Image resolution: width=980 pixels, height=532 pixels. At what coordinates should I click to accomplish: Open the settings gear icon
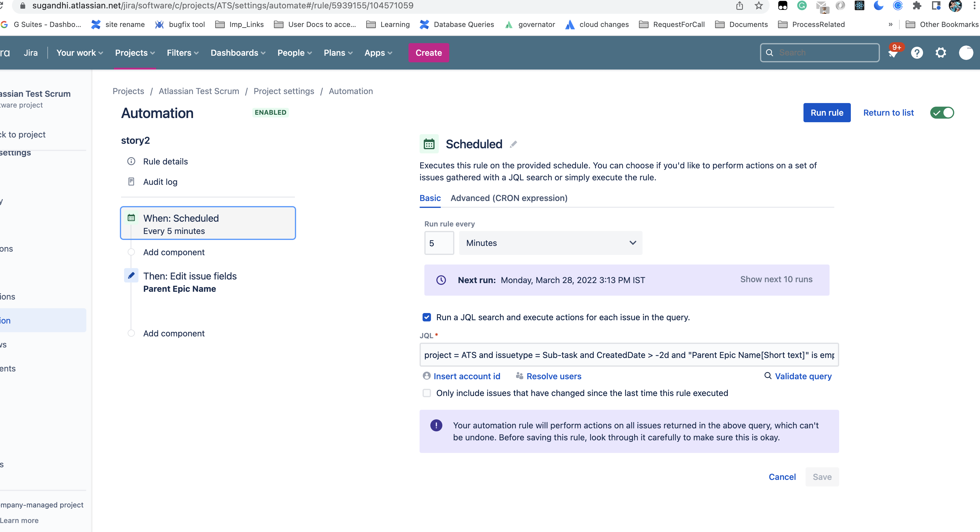(940, 53)
